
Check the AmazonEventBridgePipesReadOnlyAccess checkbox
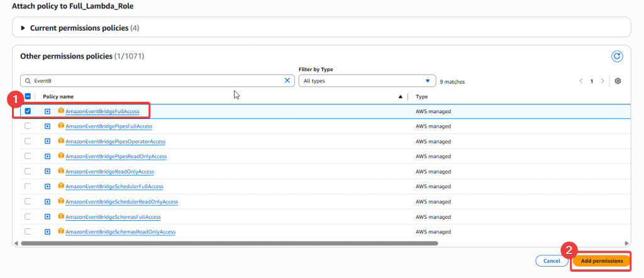tap(28, 156)
